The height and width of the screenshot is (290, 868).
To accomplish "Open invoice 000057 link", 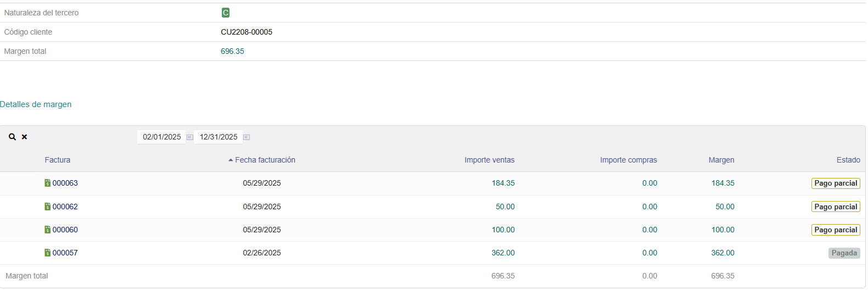I will click(65, 253).
